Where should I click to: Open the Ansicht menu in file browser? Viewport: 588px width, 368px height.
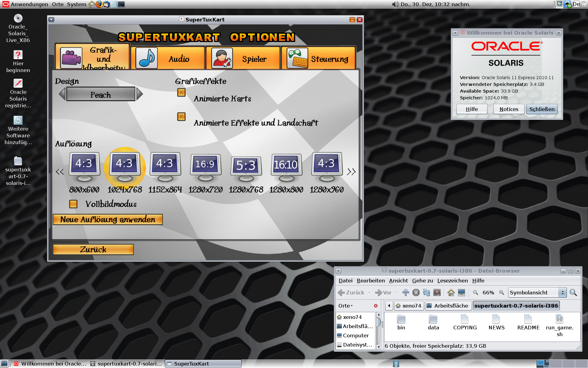398,281
